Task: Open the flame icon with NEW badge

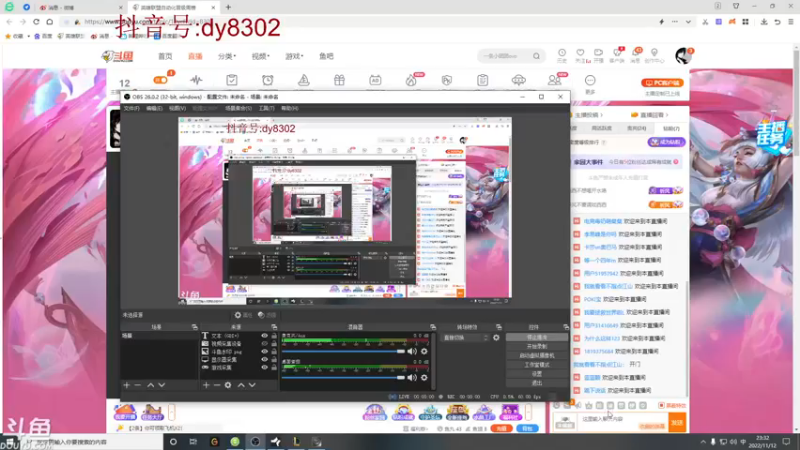Action: (x=411, y=80)
